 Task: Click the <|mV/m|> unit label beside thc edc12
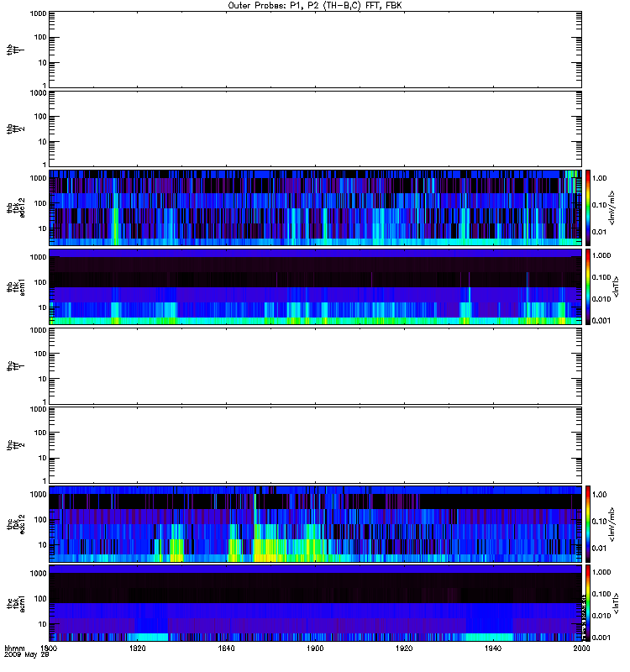612,524
